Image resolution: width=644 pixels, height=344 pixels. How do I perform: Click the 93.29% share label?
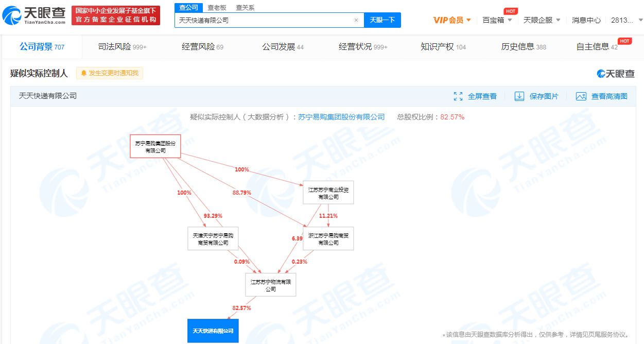coord(213,216)
